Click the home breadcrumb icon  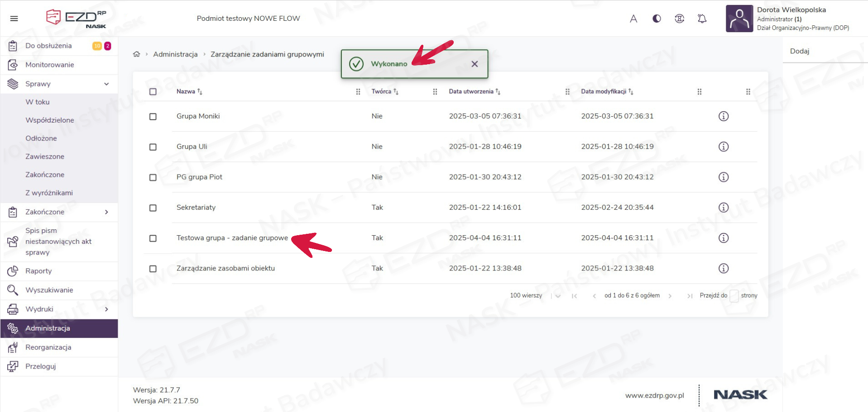(x=136, y=54)
